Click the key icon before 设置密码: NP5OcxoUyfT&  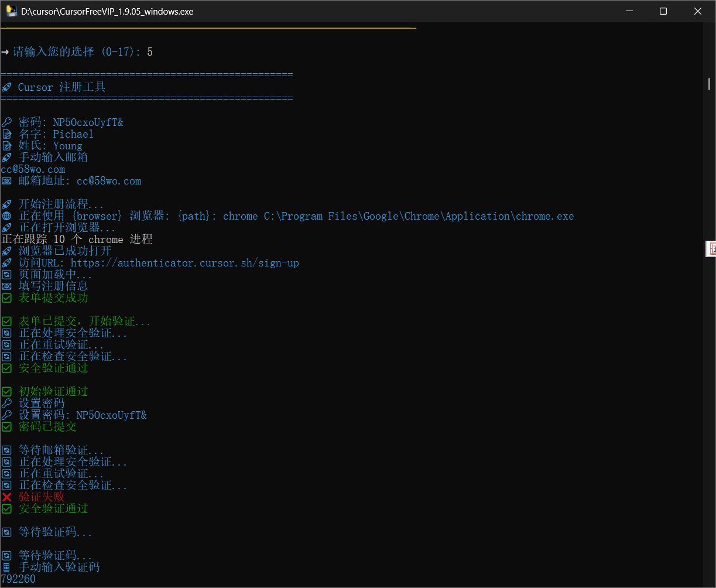coord(6,415)
